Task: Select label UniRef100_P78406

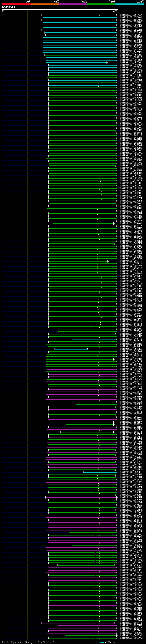Action: pos(131,615)
